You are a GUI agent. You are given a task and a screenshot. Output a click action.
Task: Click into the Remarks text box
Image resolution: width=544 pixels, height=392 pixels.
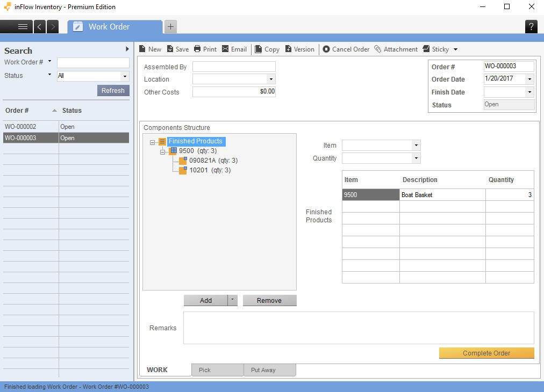pos(358,328)
